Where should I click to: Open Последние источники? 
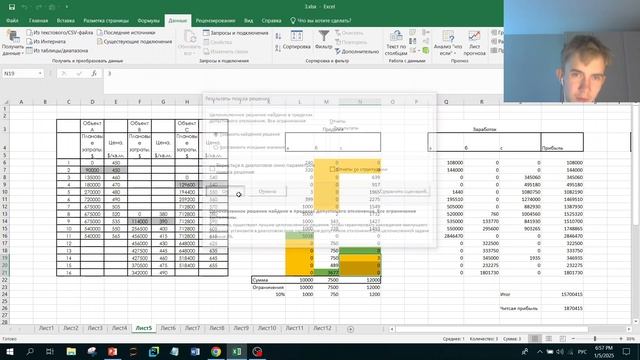(x=126, y=32)
